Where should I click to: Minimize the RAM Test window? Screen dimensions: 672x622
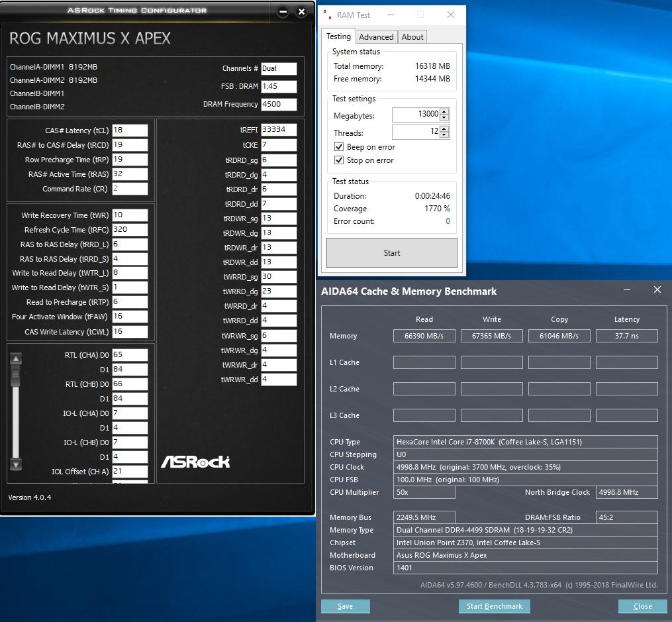[391, 15]
